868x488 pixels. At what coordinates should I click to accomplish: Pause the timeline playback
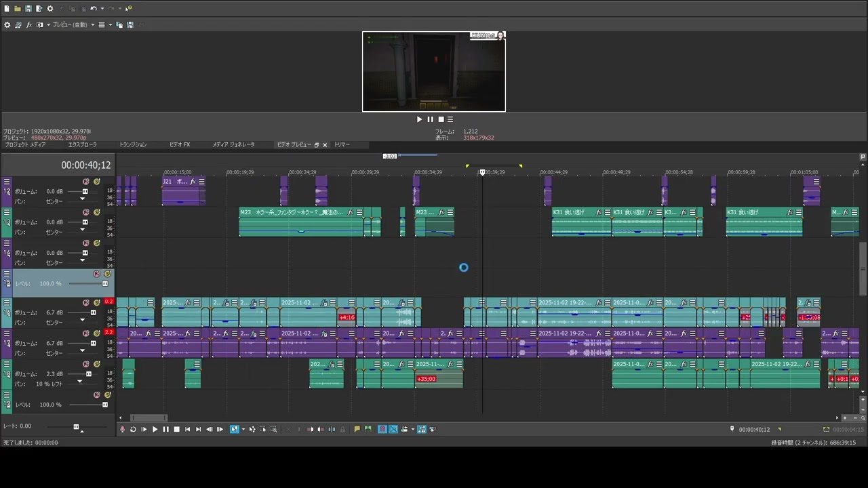[165, 429]
